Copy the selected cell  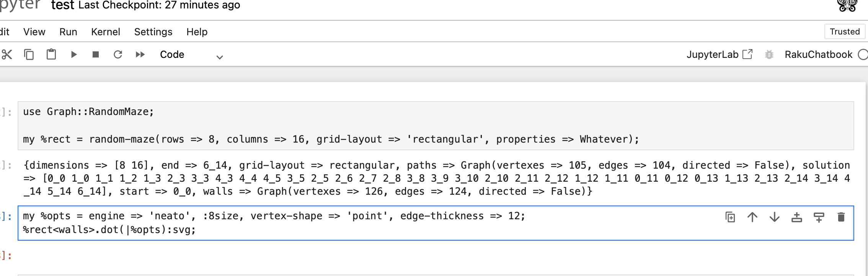29,54
